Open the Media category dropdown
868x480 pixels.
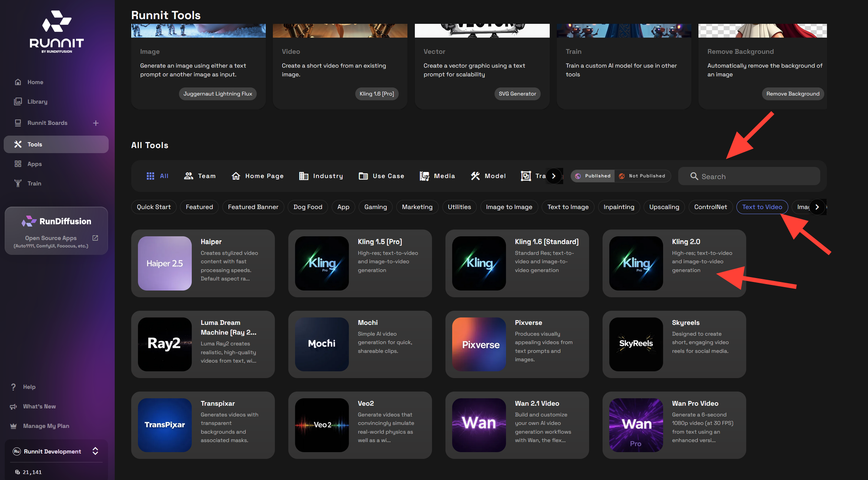click(x=437, y=176)
